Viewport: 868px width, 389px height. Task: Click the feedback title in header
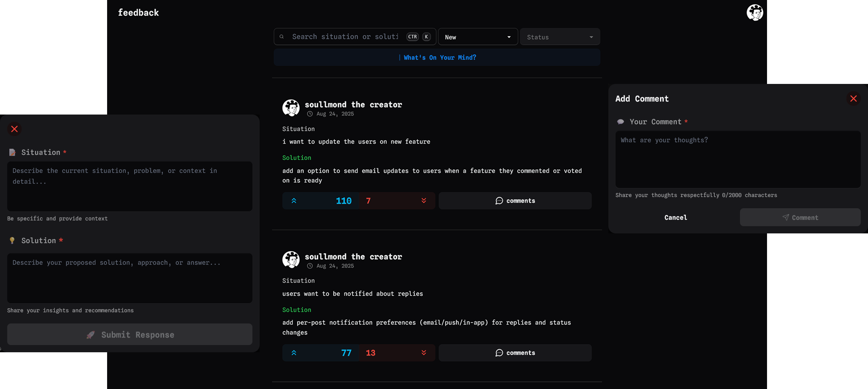click(x=138, y=13)
